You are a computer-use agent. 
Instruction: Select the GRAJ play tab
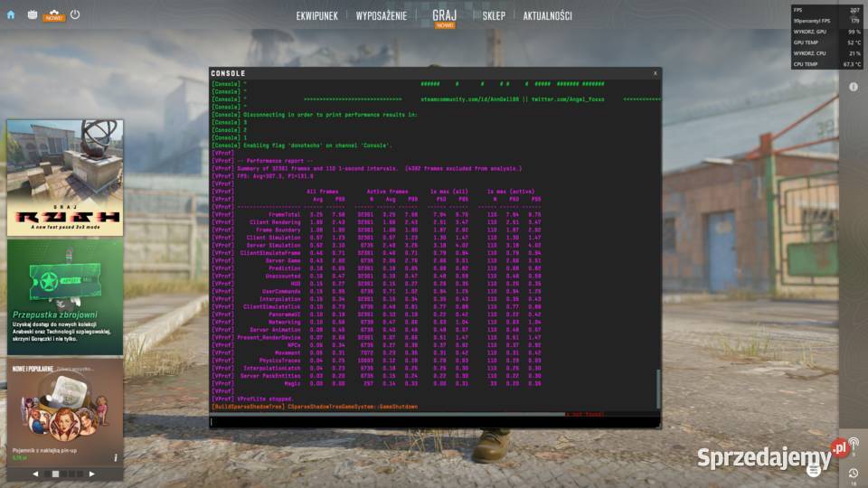(x=445, y=15)
